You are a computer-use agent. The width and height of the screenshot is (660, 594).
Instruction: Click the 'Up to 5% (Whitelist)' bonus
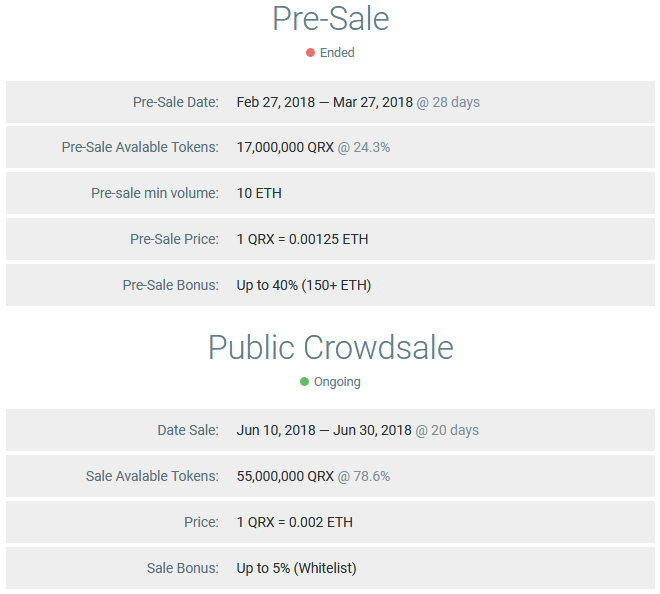click(x=296, y=569)
